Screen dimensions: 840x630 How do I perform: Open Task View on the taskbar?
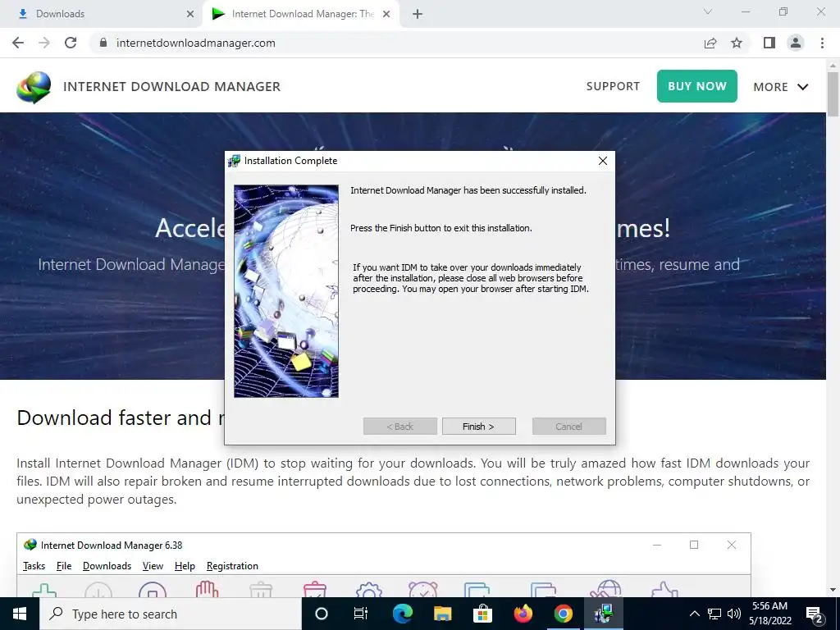click(x=361, y=614)
